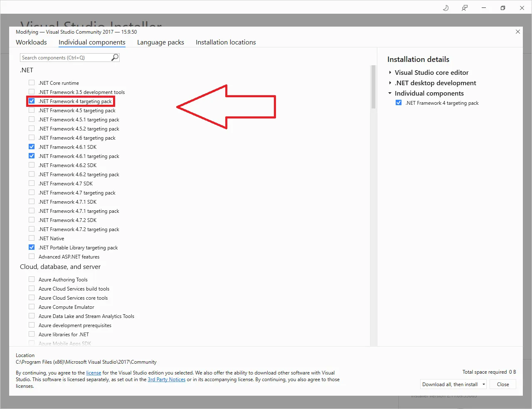Open the send feedback icon
The width and height of the screenshot is (532, 409).
[x=465, y=8]
